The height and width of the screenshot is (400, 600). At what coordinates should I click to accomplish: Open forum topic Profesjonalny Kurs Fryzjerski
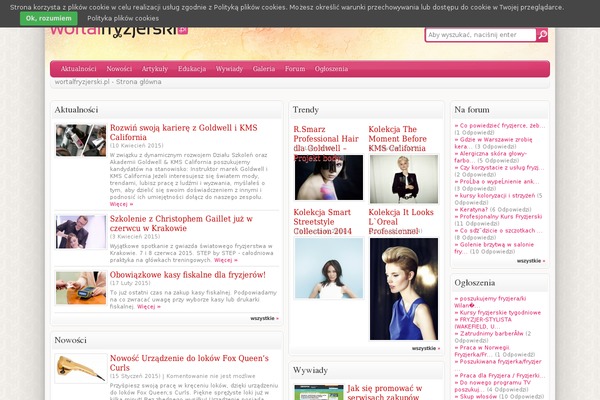[498, 217]
